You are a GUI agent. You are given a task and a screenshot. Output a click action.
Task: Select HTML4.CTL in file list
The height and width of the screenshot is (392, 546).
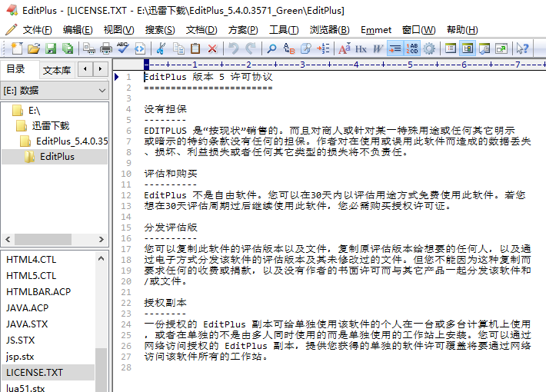click(31, 260)
